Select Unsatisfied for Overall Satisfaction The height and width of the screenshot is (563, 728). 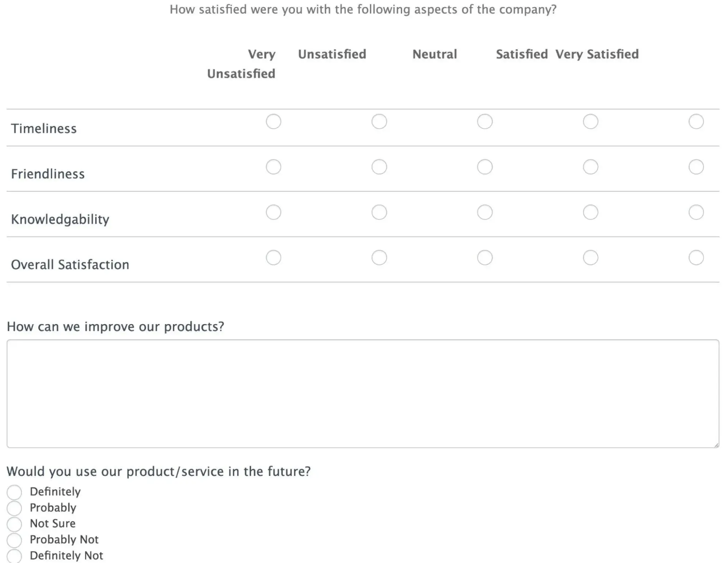(379, 257)
